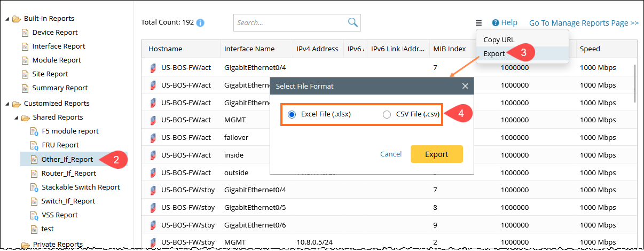Click the F5 module report icon
This screenshot has height=251, width=644.
pyautogui.click(x=34, y=131)
